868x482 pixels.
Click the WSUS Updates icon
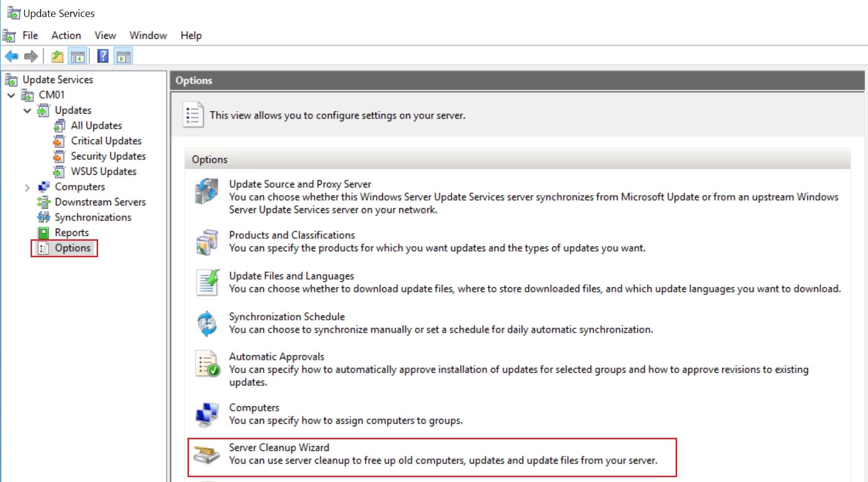click(59, 172)
